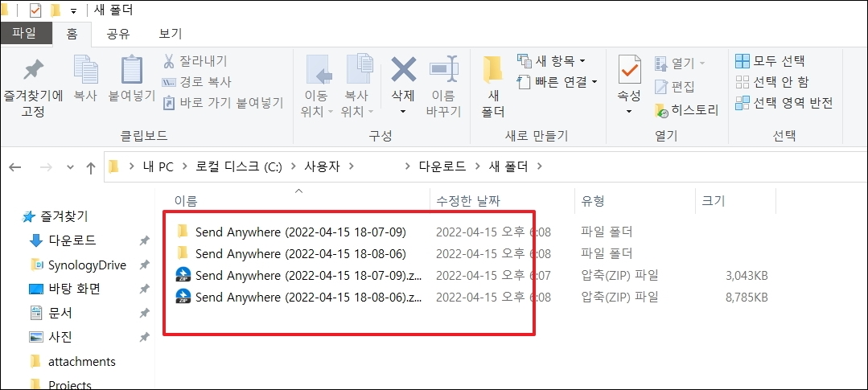The image size is (868, 390).
Task: Select the 3,043KB Send Anywhere zip file
Action: (x=308, y=276)
